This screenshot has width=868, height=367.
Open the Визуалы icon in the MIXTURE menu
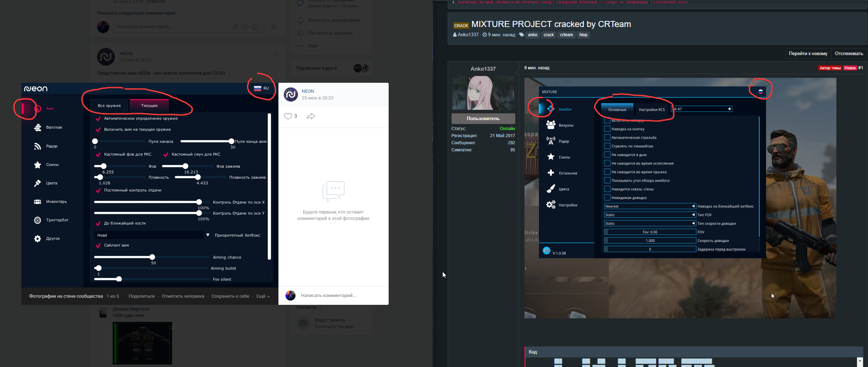pos(551,125)
